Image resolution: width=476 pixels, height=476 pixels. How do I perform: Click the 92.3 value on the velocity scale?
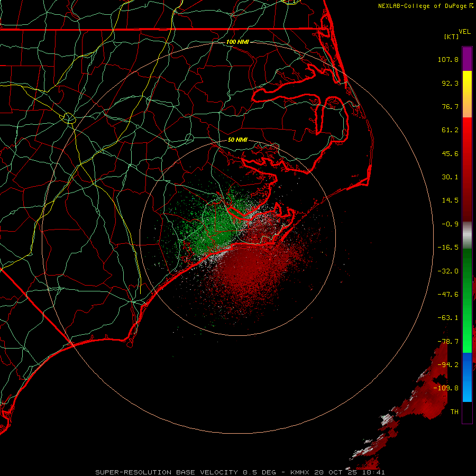coord(450,83)
